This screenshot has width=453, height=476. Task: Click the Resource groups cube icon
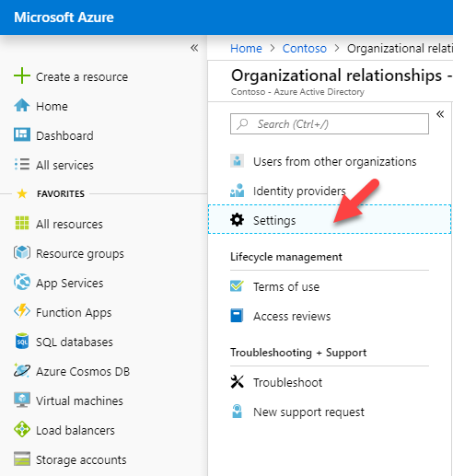(x=22, y=252)
